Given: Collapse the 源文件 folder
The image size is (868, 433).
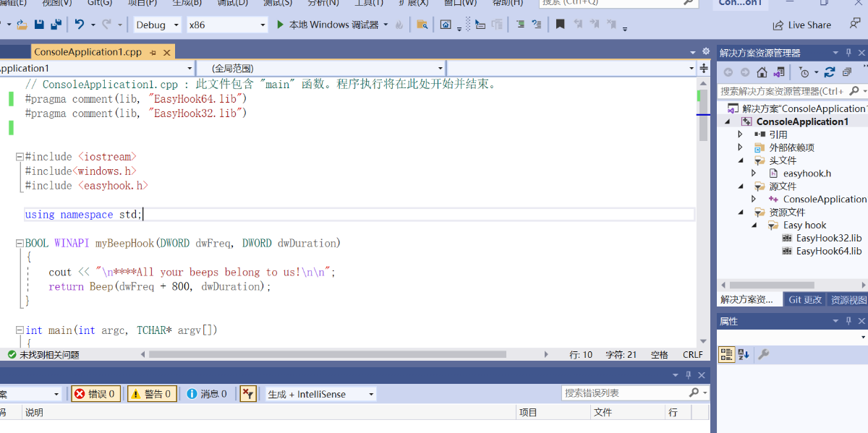Looking at the screenshot, I should [x=740, y=187].
